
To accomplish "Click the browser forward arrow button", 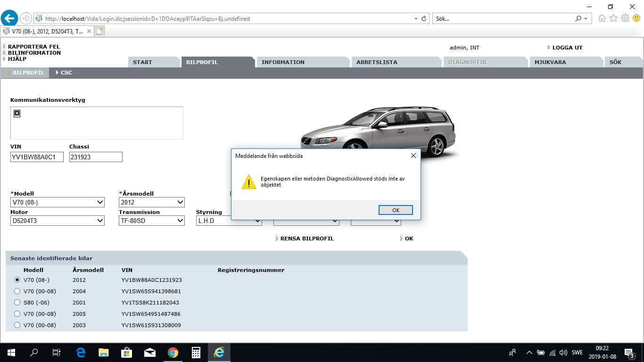I will (x=26, y=18).
